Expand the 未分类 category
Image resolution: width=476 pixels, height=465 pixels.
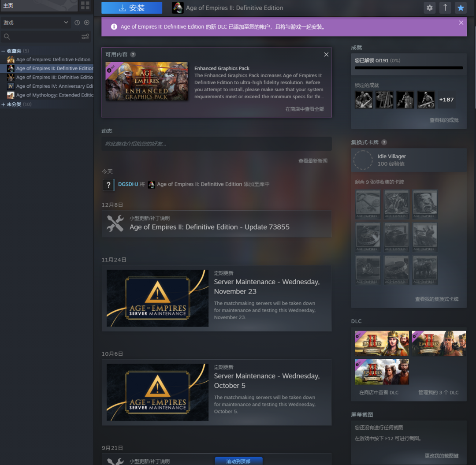coord(4,104)
